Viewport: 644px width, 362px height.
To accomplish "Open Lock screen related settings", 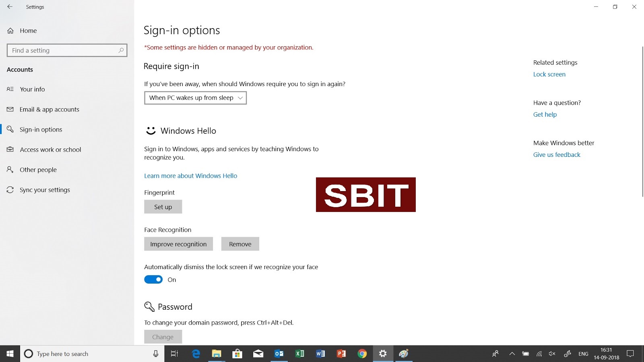I will tap(549, 74).
